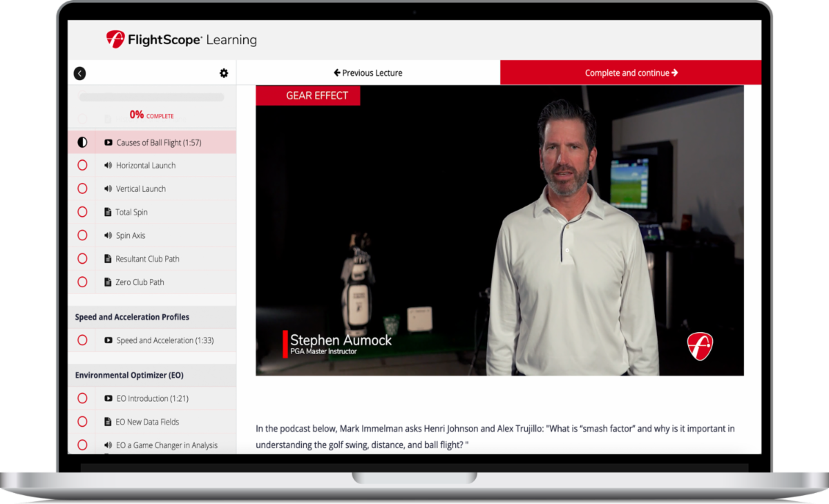Image resolution: width=829 pixels, height=504 pixels.
Task: Click video icon beside EO Introduction
Action: click(108, 398)
